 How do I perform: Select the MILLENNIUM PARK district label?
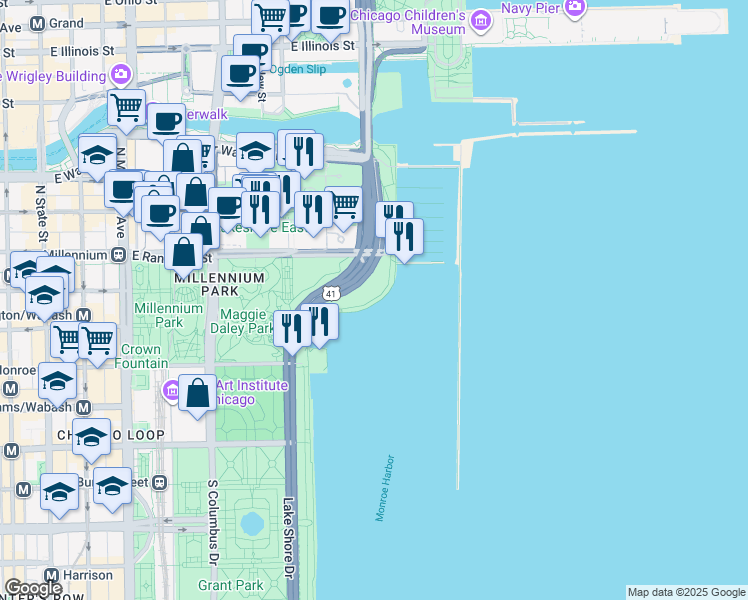point(219,284)
